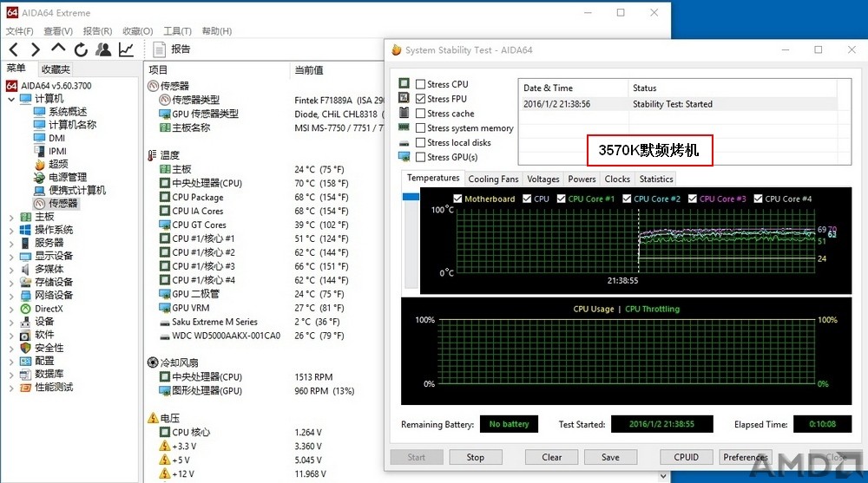The width and height of the screenshot is (868, 483).
Task: Expand the 设备 tree node
Action: tap(11, 322)
